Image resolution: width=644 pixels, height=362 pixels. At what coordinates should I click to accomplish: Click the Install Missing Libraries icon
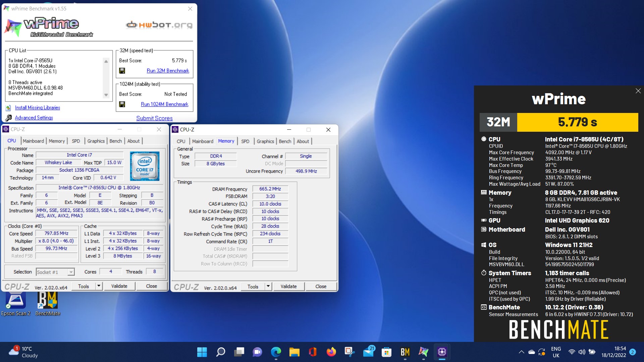click(x=8, y=108)
